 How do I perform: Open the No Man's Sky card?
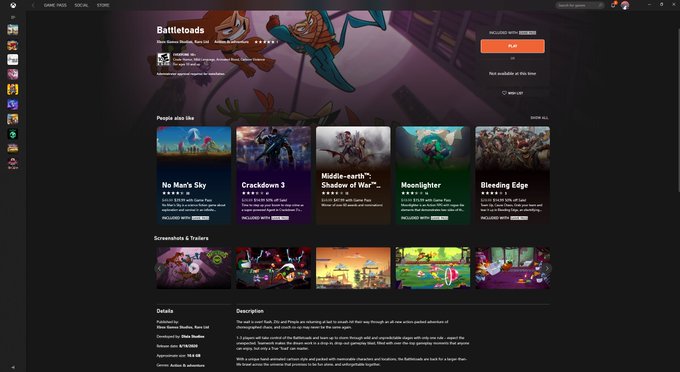click(x=194, y=175)
